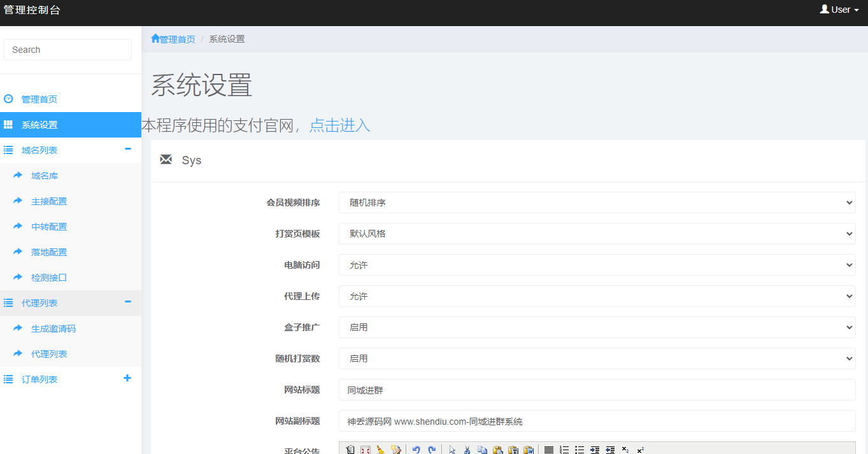
Task: Apply subscript formatting in the editor
Action: pos(626,449)
